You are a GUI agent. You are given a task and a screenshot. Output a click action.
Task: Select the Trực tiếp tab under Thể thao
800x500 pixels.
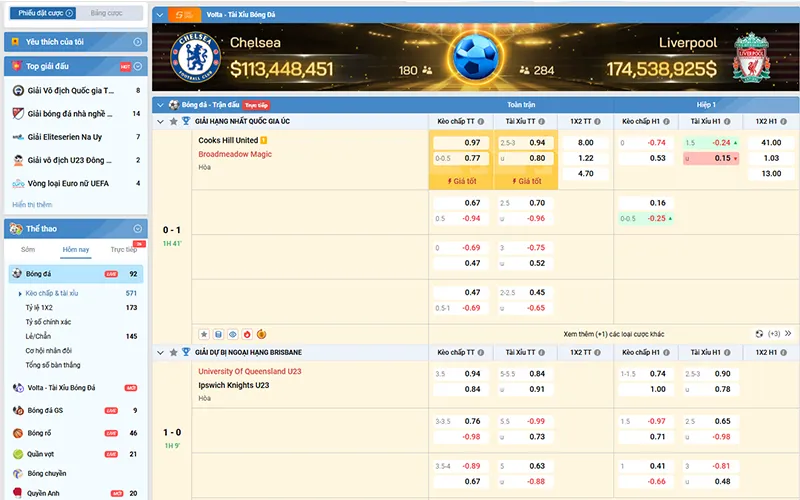pos(124,249)
